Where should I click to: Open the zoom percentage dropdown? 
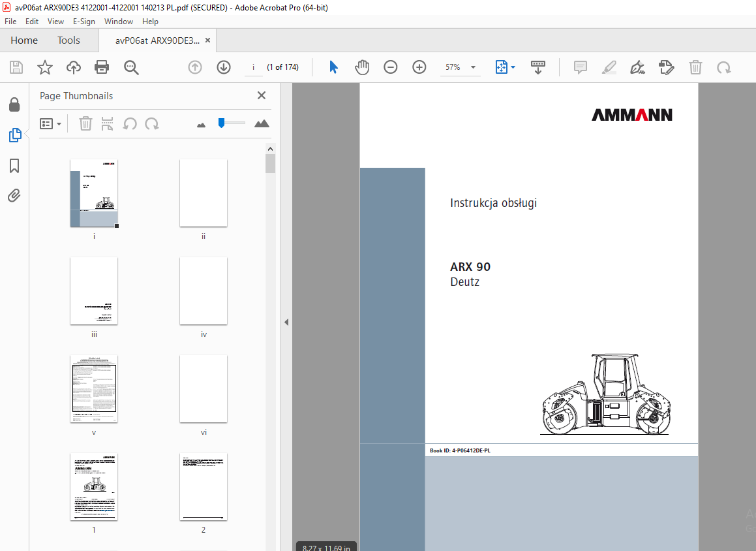tap(474, 67)
